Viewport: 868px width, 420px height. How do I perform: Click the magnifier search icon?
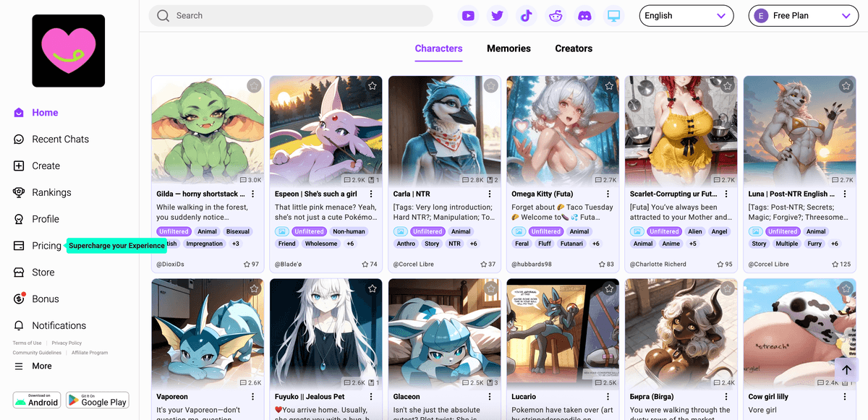pos(163,15)
